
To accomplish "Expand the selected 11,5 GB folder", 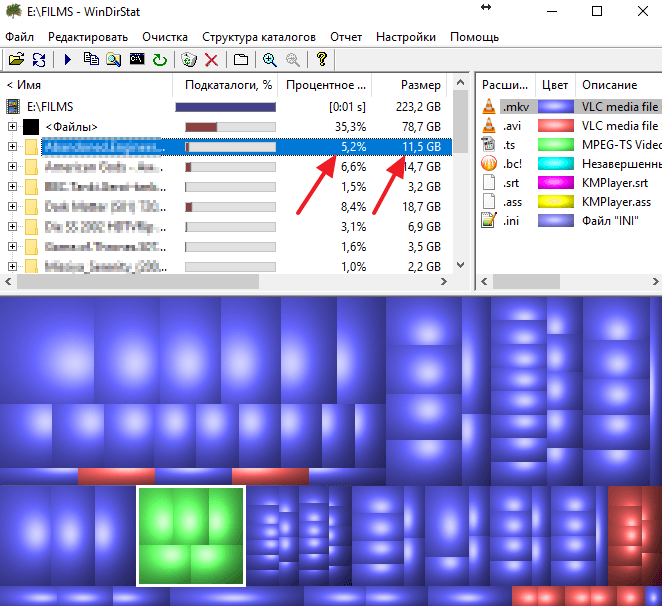I will tap(12, 147).
